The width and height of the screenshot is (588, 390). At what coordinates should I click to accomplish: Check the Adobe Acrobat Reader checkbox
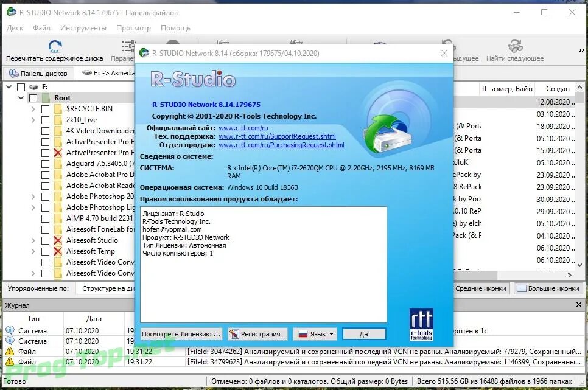pyautogui.click(x=46, y=186)
